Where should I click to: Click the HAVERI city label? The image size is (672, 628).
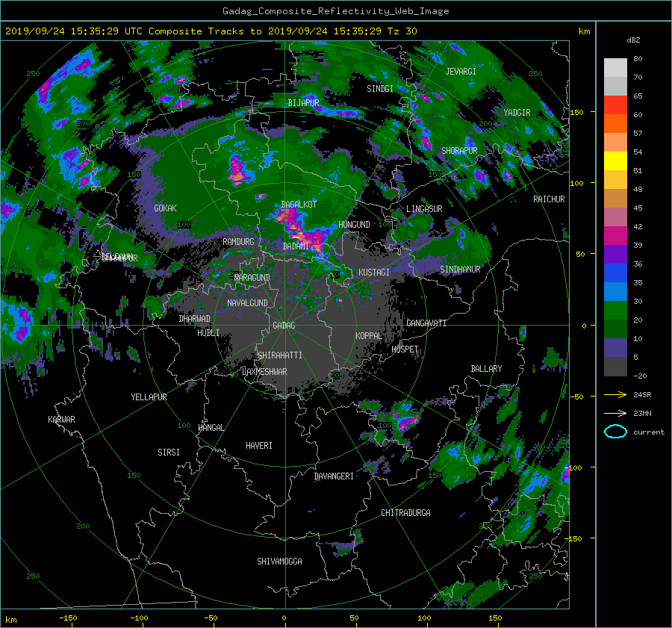[x=259, y=446]
